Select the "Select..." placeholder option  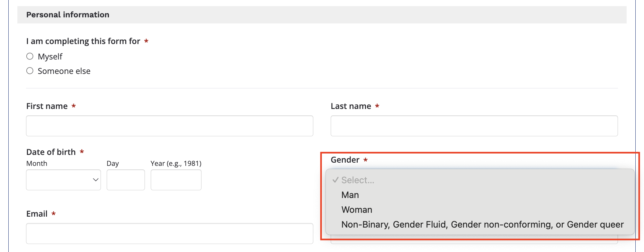point(358,180)
